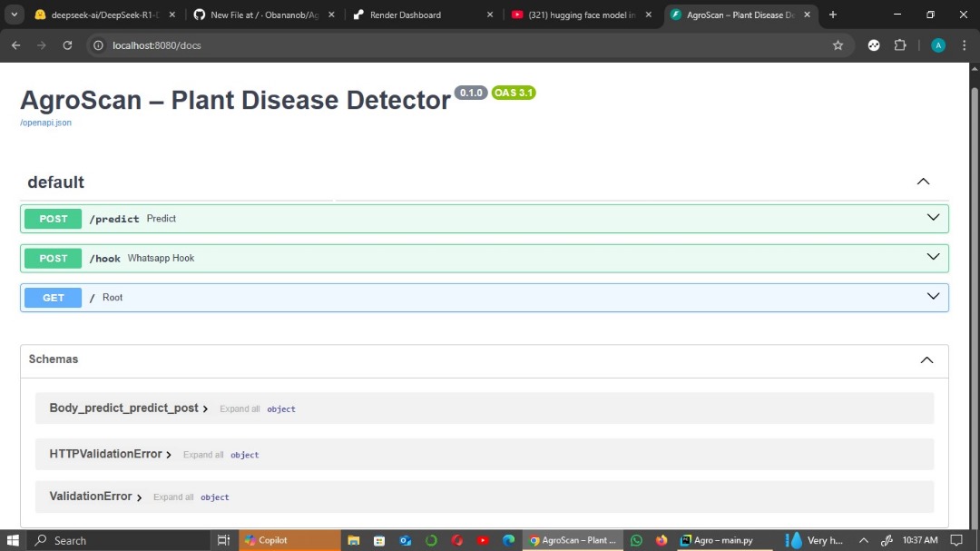Open Firefox from the taskbar
The height and width of the screenshot is (551, 980).
tap(661, 540)
